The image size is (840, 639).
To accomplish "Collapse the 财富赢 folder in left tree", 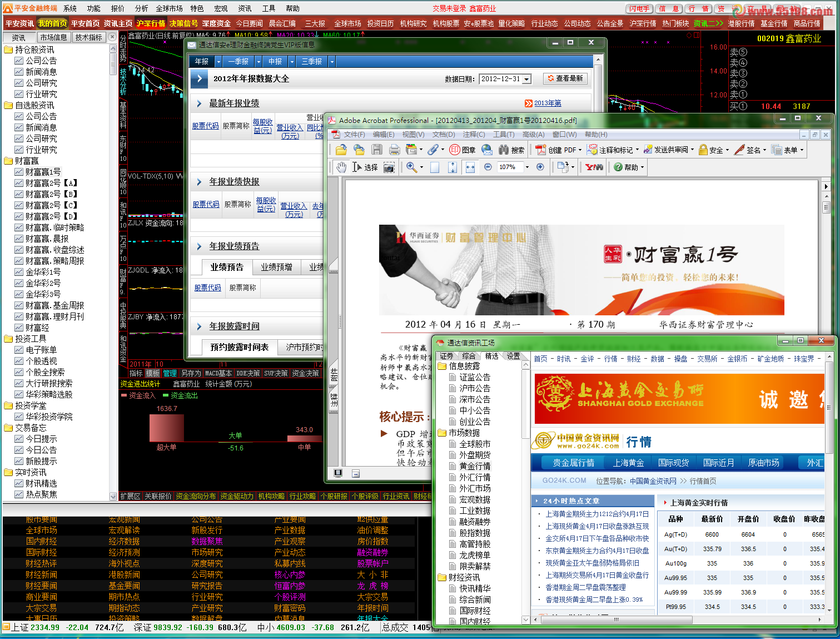I will point(8,161).
